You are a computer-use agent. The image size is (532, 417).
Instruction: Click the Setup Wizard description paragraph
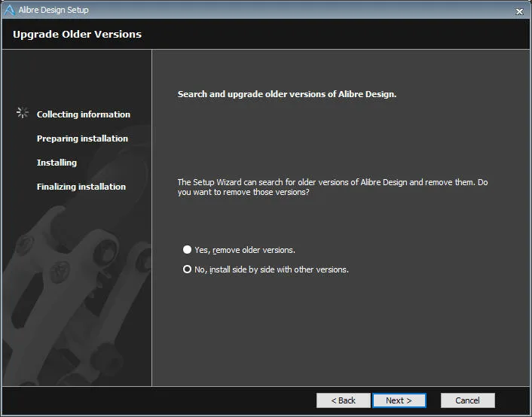pos(332,187)
